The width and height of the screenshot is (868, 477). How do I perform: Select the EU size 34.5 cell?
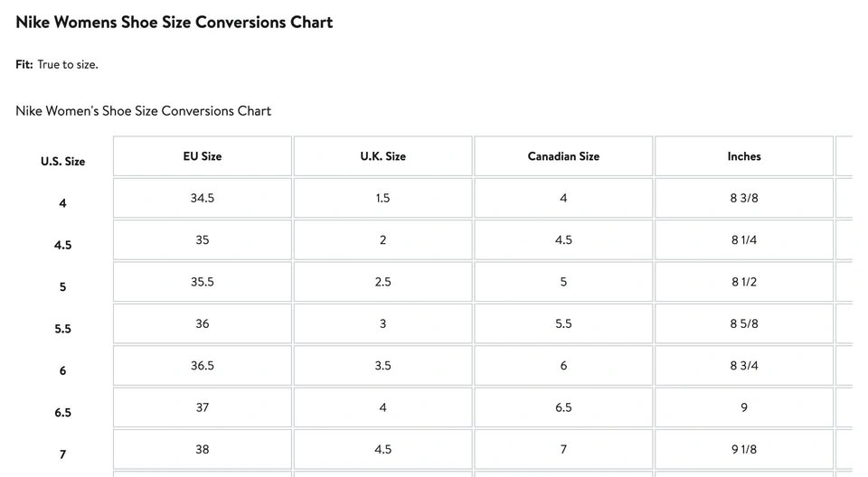(202, 198)
